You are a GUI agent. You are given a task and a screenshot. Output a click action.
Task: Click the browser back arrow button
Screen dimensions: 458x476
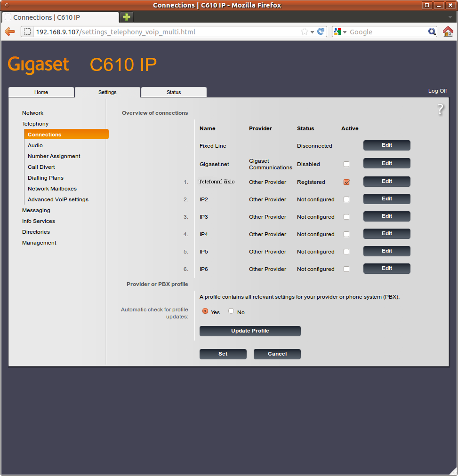tap(9, 32)
